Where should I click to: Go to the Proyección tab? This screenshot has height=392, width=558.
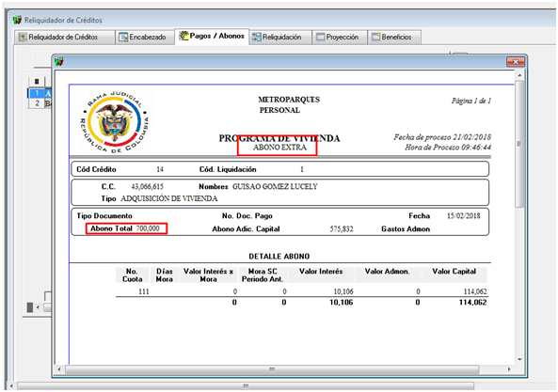pos(340,38)
